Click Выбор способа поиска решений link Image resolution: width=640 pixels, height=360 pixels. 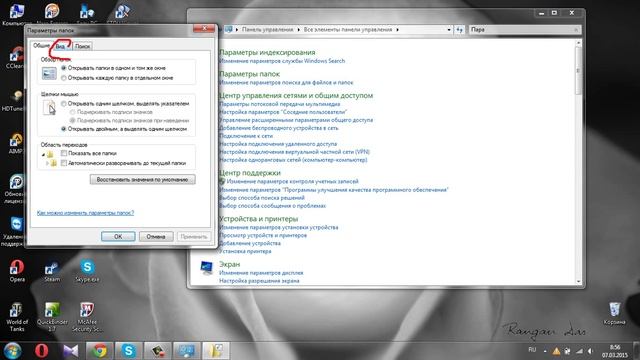[262, 198]
